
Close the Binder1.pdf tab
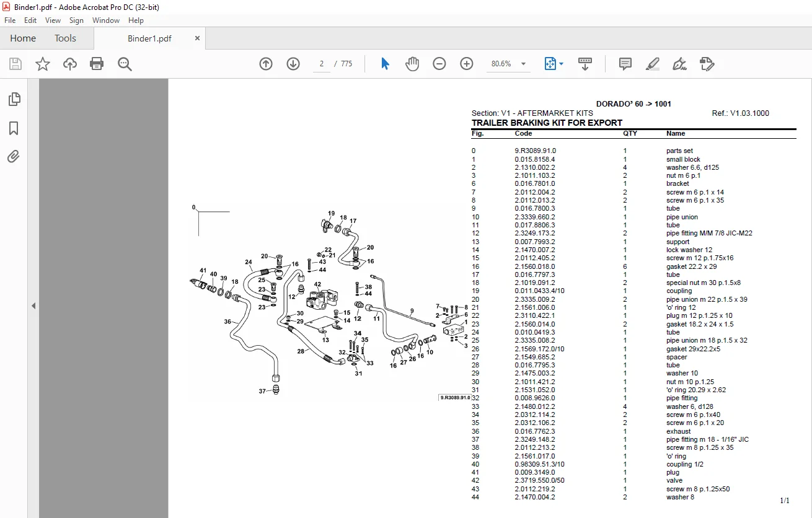pos(198,38)
